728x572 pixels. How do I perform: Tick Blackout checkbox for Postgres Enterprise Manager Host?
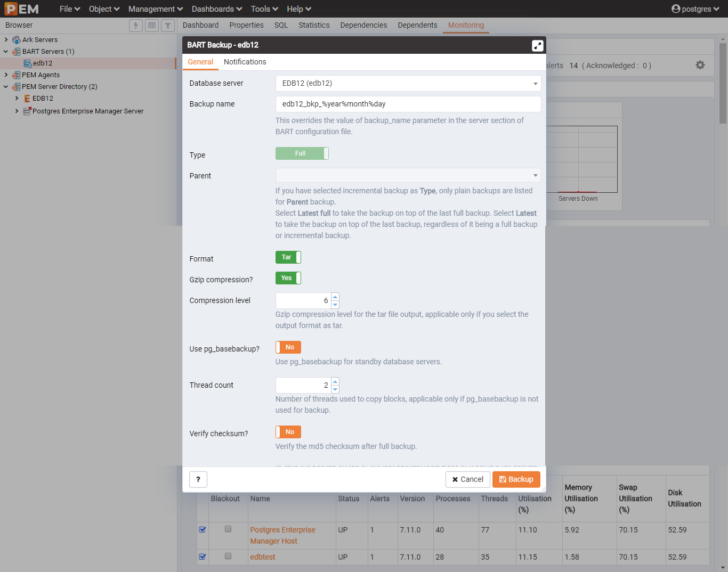click(x=228, y=529)
